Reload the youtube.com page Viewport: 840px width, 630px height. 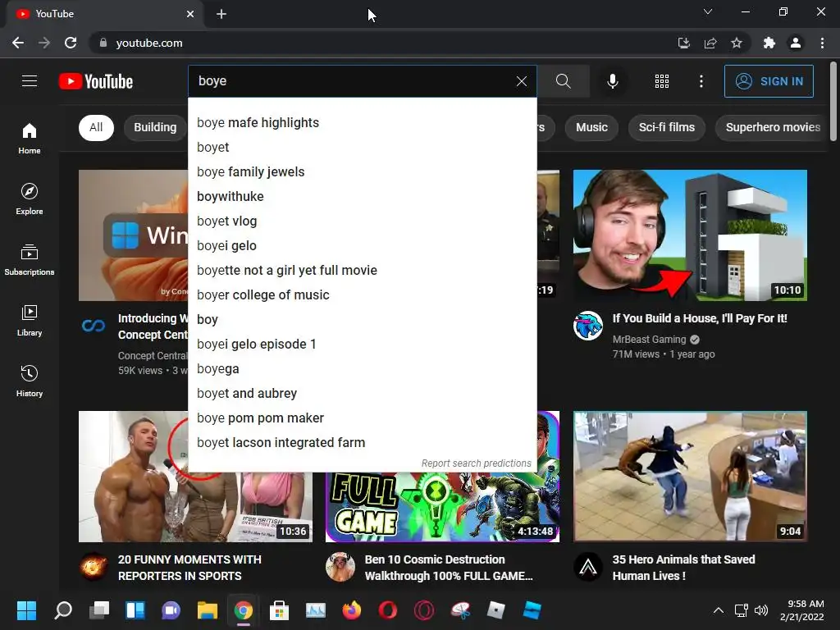coord(71,43)
